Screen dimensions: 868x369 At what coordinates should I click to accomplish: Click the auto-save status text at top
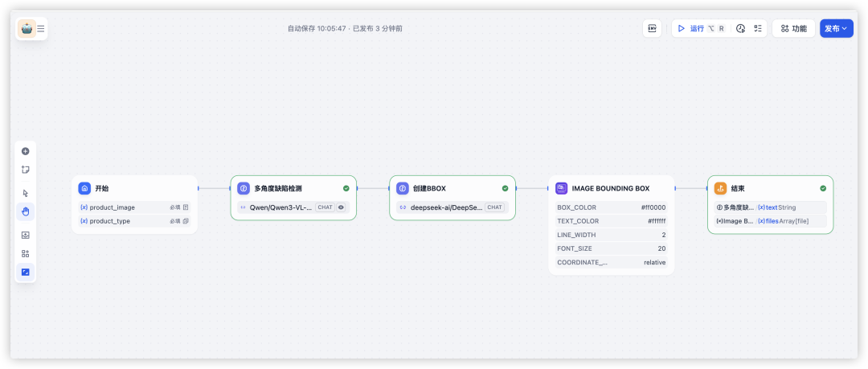(345, 28)
